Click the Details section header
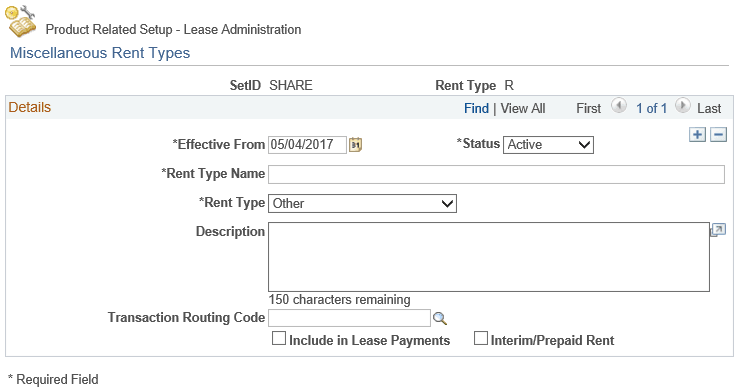Viewport: 737px width, 392px height. (30, 107)
